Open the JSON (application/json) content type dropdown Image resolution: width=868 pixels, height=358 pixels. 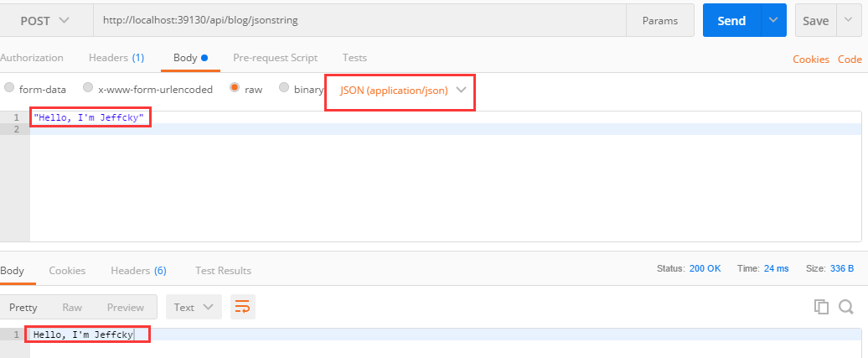403,91
